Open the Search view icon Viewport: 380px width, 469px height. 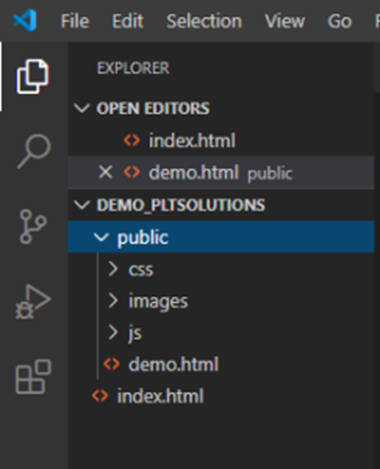pos(34,151)
